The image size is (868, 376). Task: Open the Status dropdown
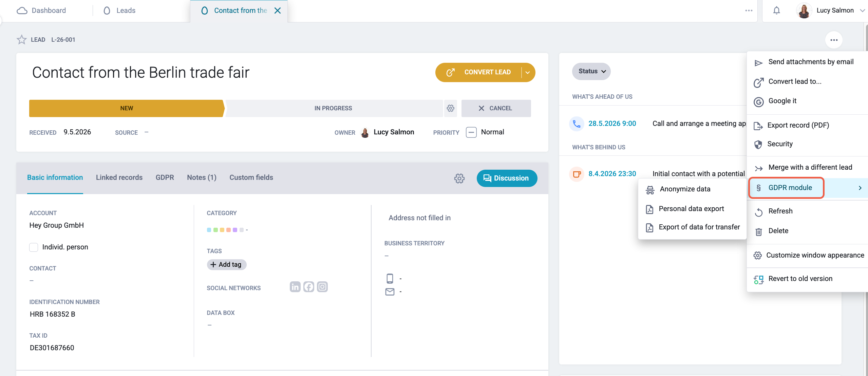pyautogui.click(x=591, y=71)
